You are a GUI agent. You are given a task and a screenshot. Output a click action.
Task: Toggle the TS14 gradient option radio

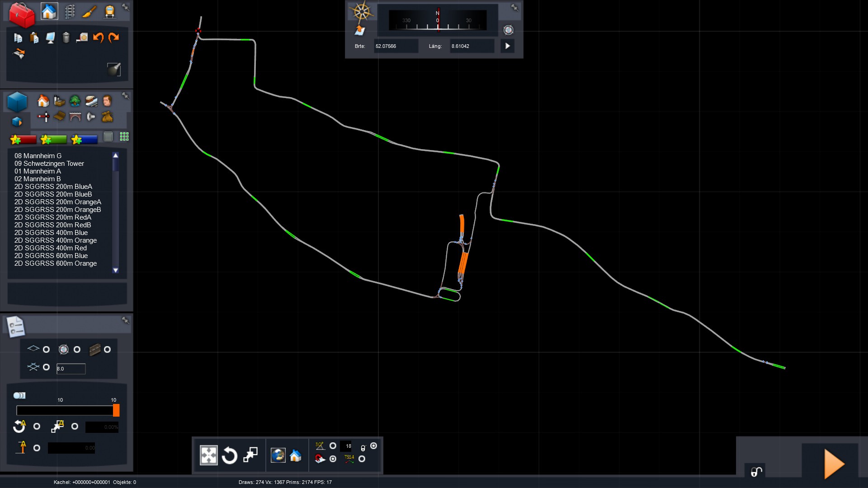pos(362,459)
